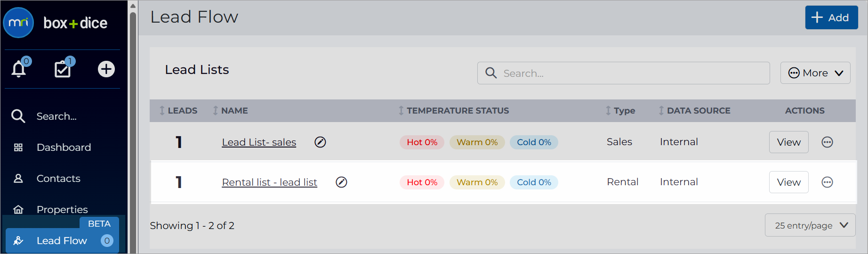The image size is (868, 254).
Task: Open more actions for Rental list row
Action: [827, 182]
